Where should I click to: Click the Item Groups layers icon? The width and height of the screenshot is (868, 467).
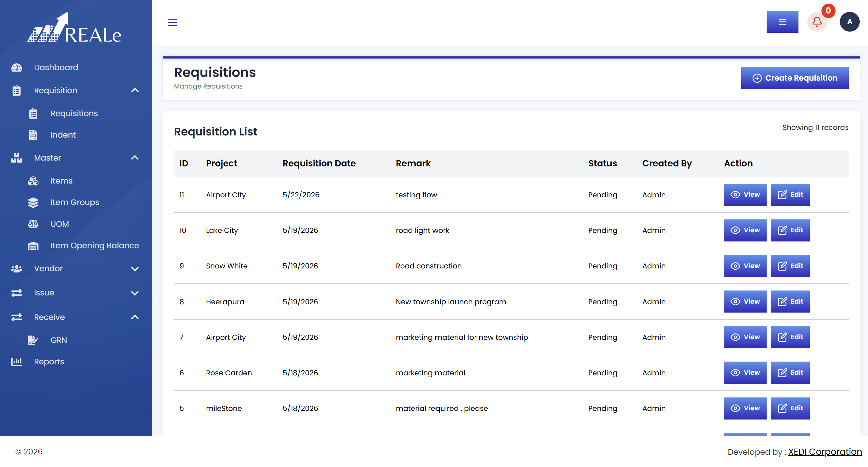click(33, 202)
